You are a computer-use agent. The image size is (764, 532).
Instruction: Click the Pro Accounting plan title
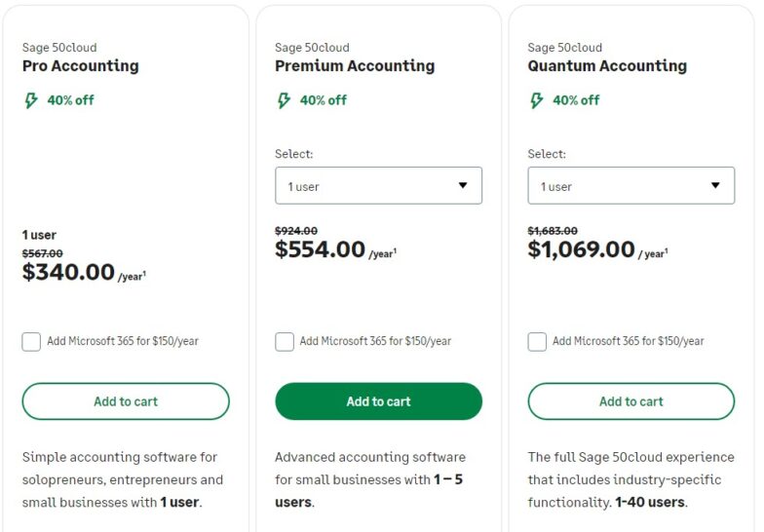pos(81,66)
